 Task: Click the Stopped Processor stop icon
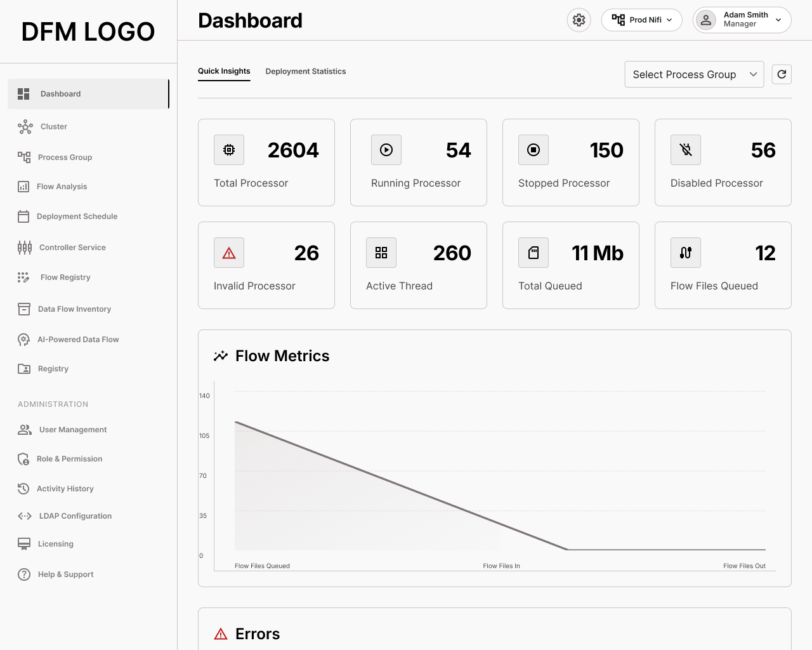coord(534,150)
